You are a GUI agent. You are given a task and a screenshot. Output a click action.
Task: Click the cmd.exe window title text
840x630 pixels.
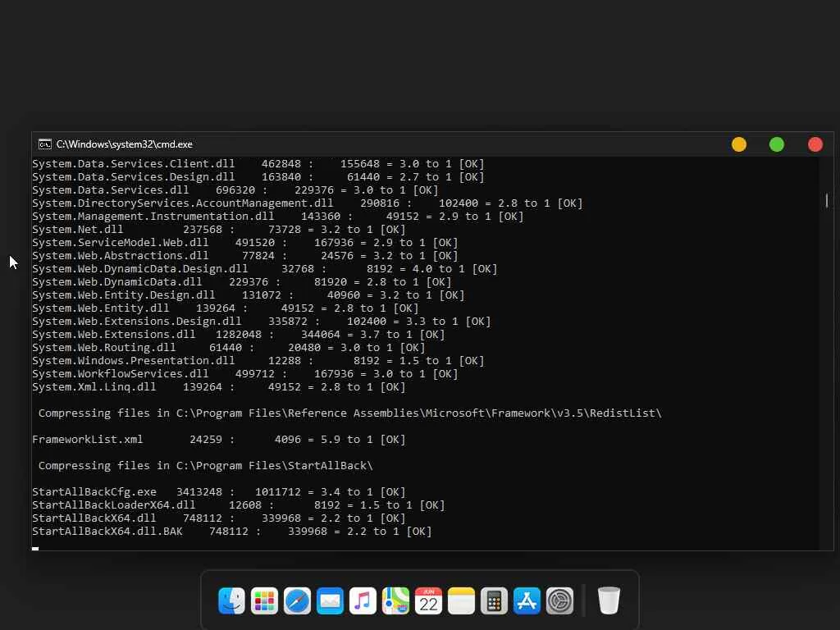pos(125,144)
